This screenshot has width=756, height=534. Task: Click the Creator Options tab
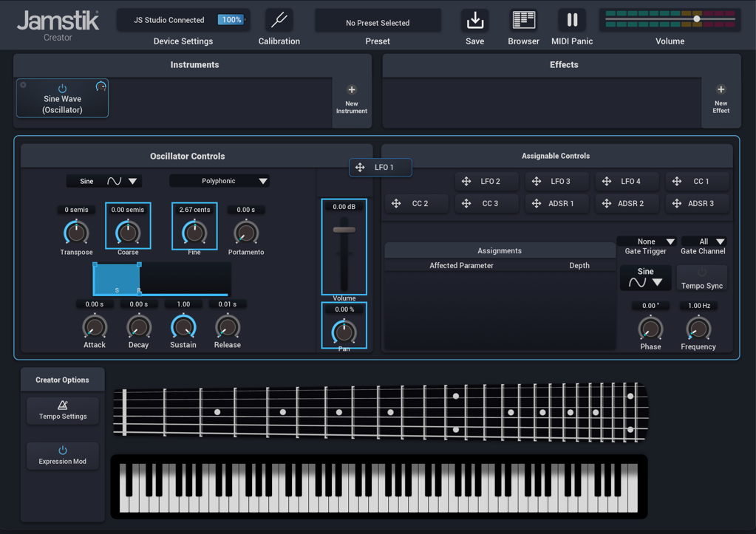coord(62,380)
